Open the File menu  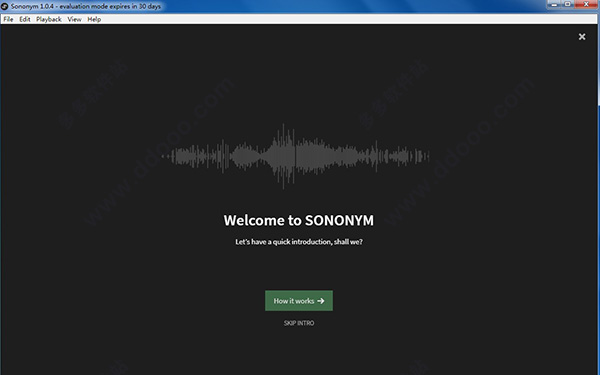pyautogui.click(x=8, y=19)
